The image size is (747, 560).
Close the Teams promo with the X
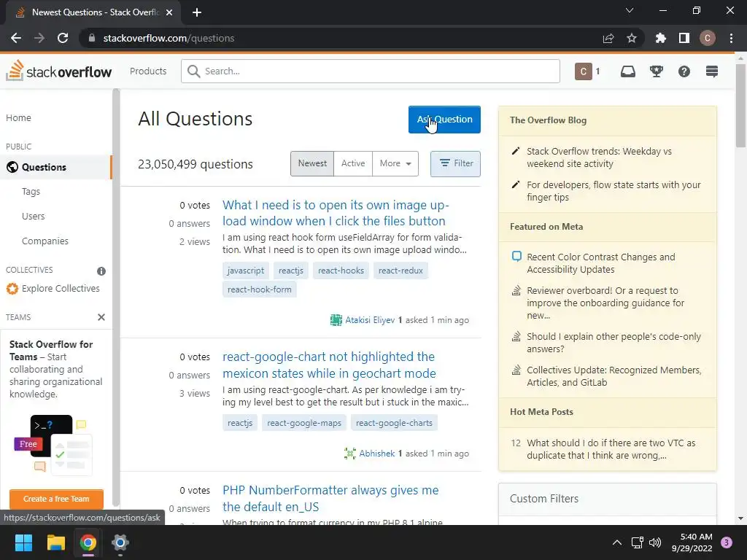pos(101,317)
